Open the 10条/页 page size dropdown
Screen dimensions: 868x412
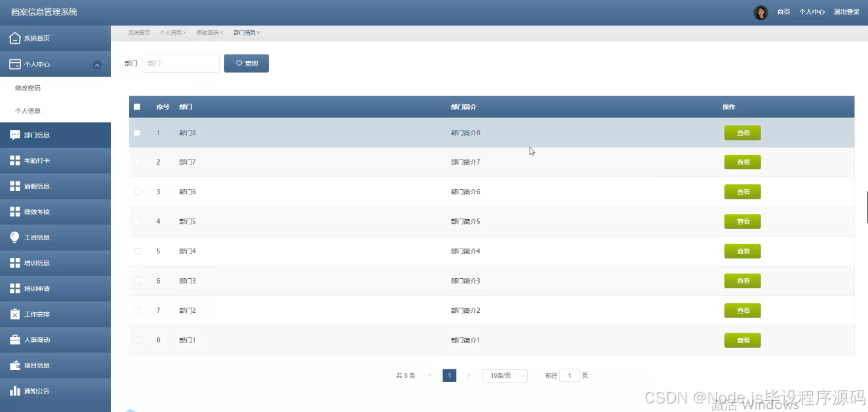[x=505, y=376]
